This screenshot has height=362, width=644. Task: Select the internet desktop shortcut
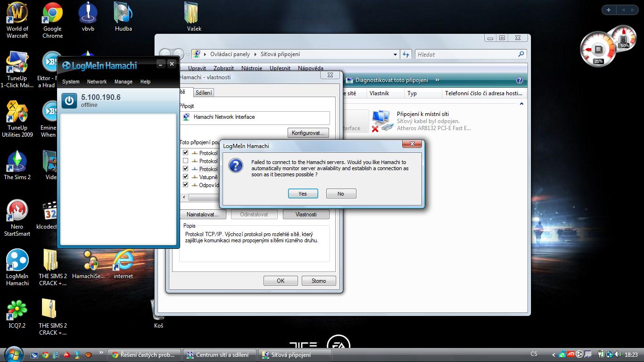coord(123,264)
